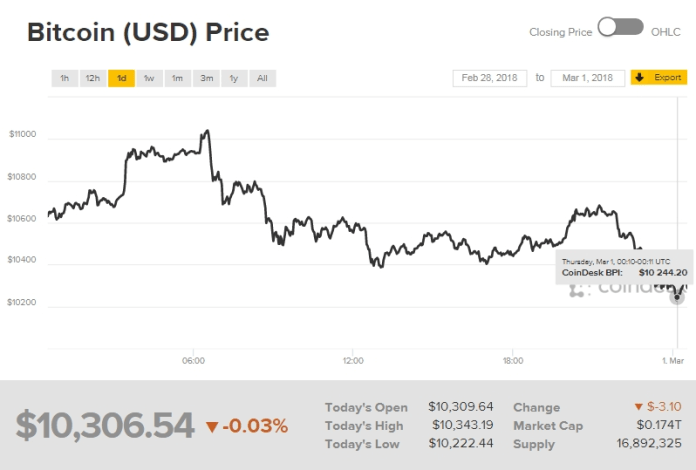Show the 1w price range

[x=149, y=78]
